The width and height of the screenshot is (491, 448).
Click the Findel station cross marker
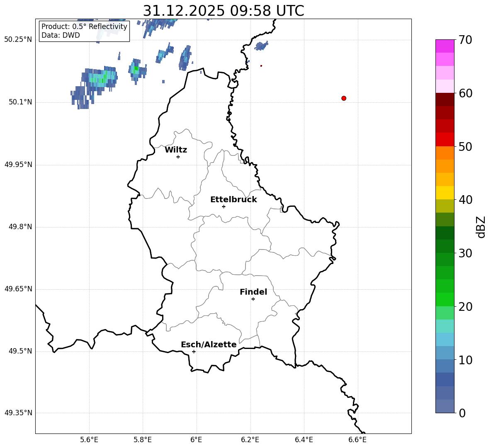tap(253, 299)
